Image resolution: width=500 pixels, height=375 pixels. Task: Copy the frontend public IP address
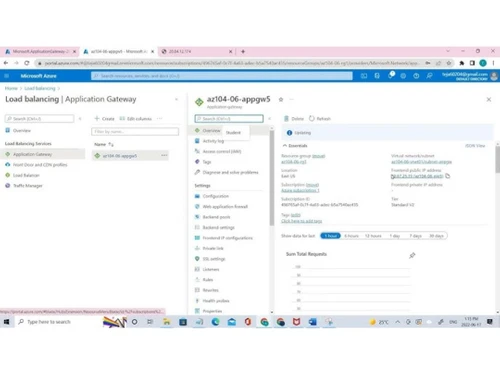[448, 176]
